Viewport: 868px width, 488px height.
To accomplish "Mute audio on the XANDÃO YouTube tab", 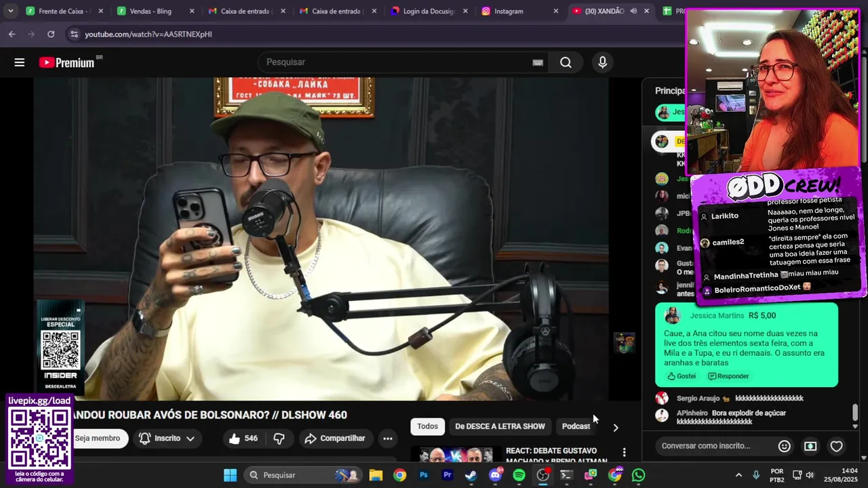I will [x=633, y=11].
